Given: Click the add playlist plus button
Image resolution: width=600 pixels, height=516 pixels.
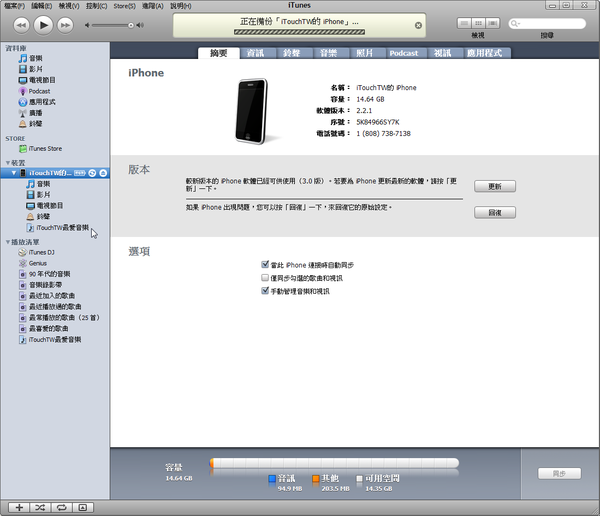Looking at the screenshot, I should [19, 508].
